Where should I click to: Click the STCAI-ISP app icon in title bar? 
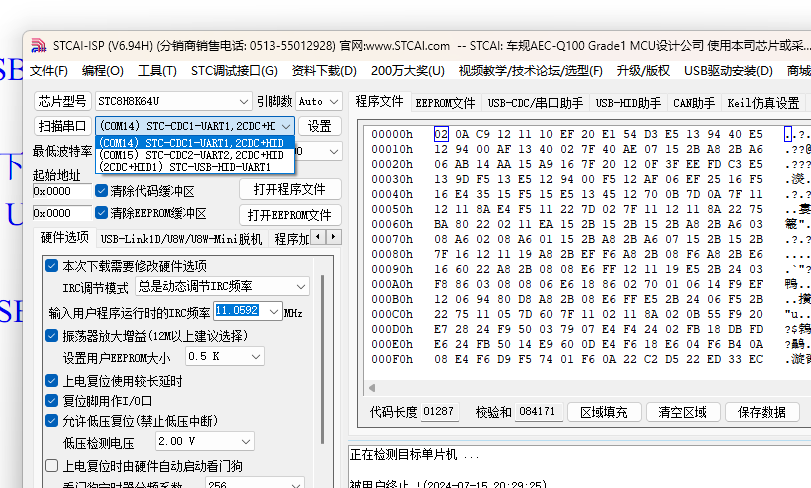pyautogui.click(x=39, y=45)
